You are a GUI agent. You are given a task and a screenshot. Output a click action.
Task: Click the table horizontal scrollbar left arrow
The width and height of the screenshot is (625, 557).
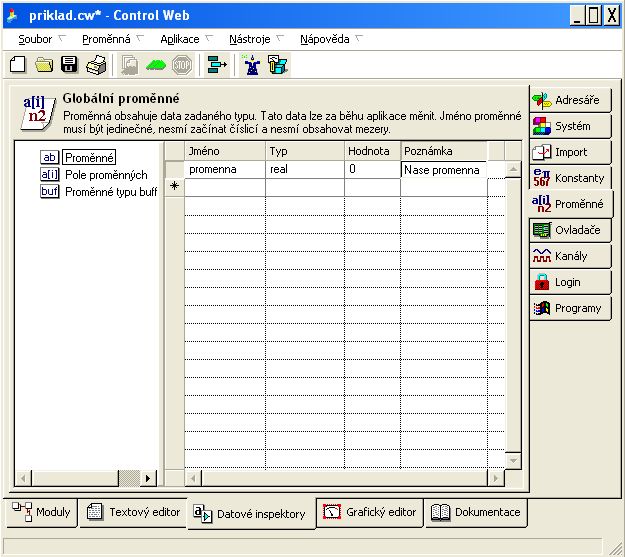coord(193,478)
